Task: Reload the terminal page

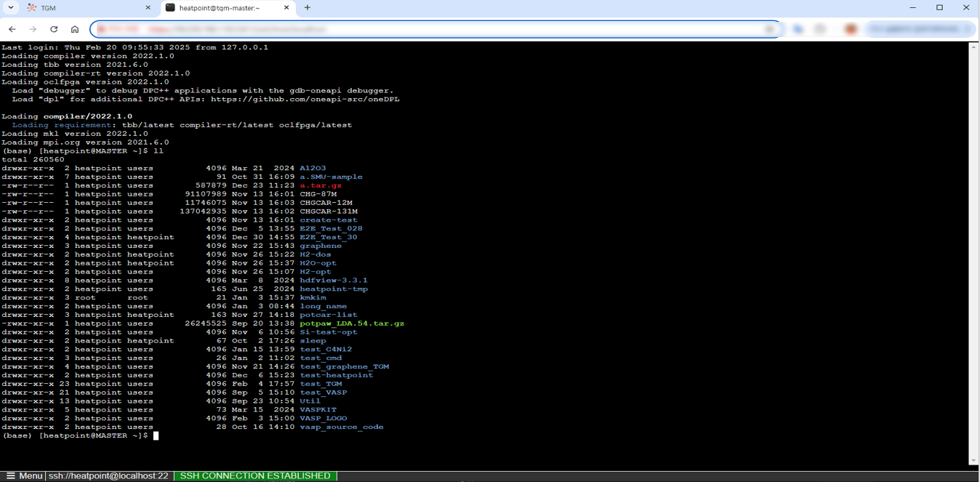Action: [x=54, y=29]
